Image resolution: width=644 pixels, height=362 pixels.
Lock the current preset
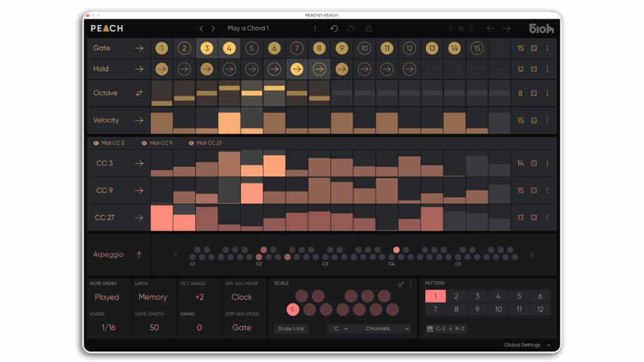pyautogui.click(x=368, y=28)
